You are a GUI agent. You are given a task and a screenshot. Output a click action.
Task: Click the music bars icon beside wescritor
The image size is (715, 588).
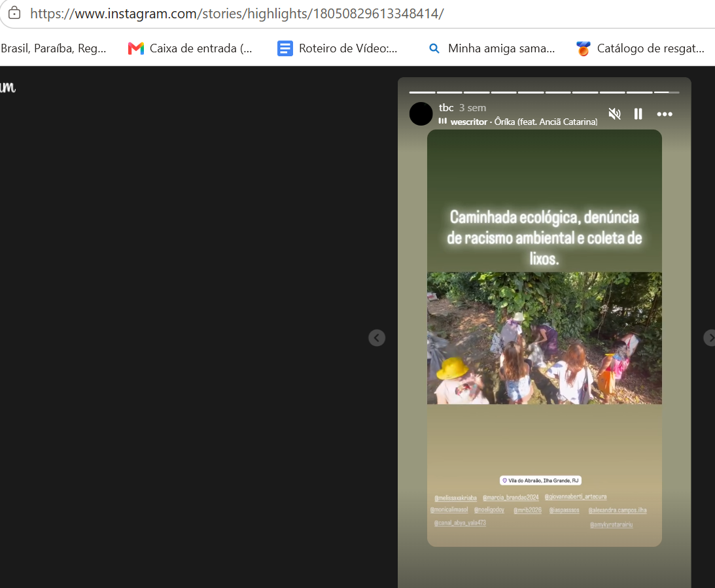point(442,121)
